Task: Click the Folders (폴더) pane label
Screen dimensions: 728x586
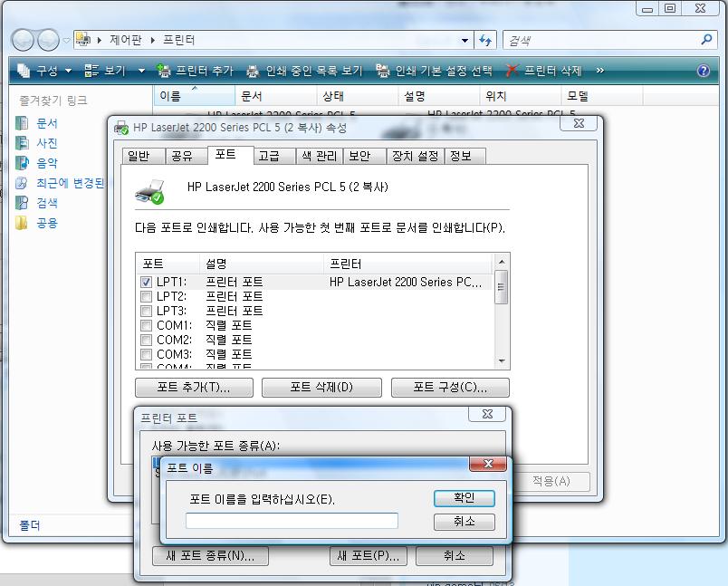Action: [30, 525]
